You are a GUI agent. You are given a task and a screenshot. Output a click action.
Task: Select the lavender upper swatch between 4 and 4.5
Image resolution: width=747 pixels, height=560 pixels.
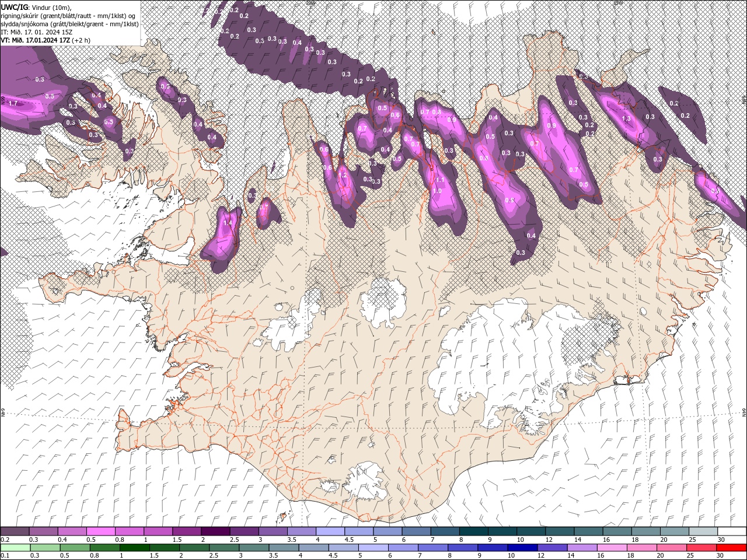point(330,531)
